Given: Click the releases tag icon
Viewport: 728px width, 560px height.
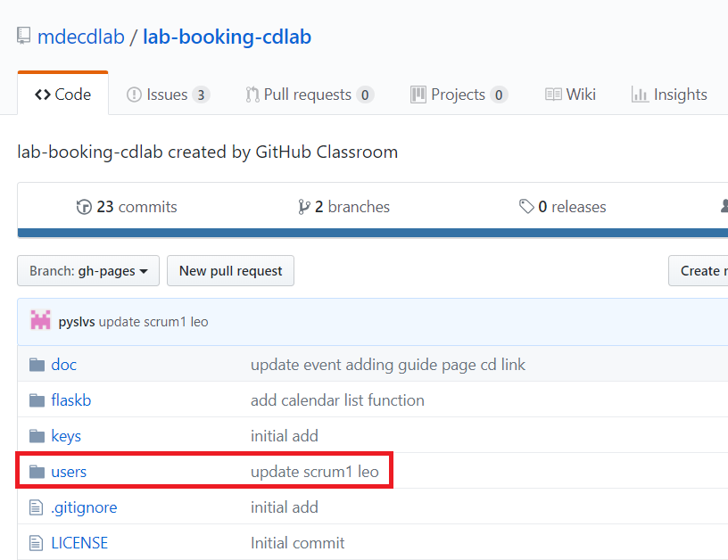Looking at the screenshot, I should 526,207.
